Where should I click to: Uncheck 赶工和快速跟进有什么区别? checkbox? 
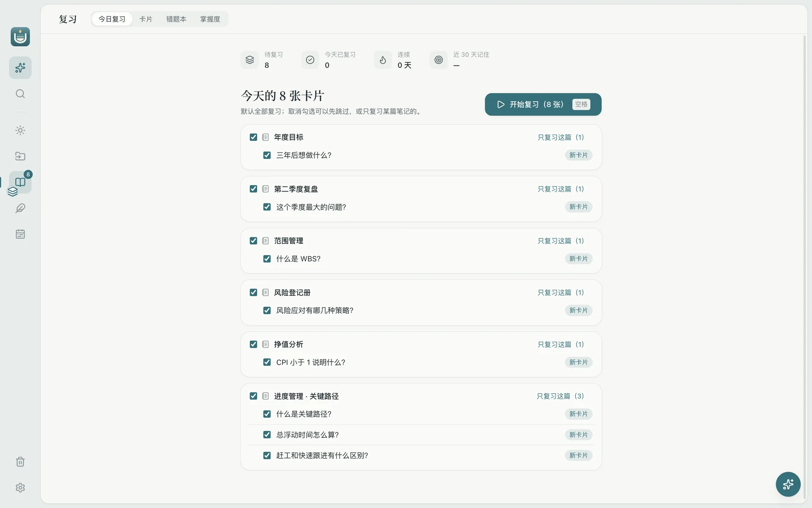click(267, 456)
